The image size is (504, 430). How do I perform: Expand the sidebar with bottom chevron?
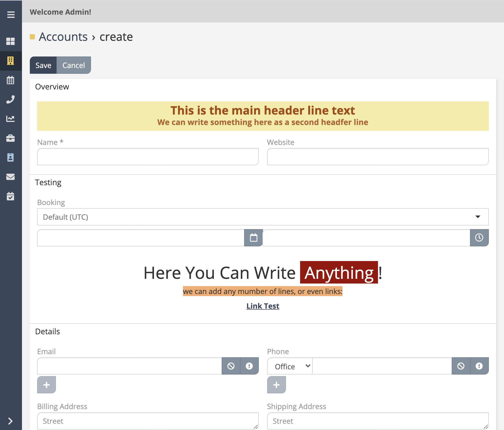coord(10,421)
